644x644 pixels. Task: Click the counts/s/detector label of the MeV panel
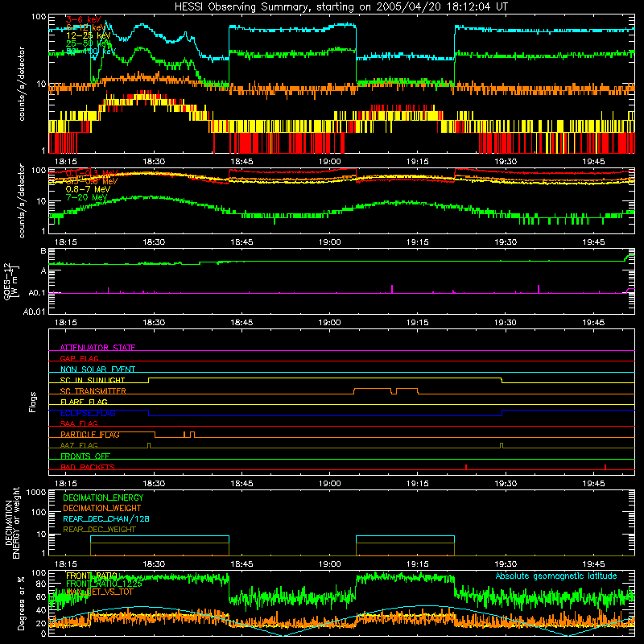pos(22,200)
